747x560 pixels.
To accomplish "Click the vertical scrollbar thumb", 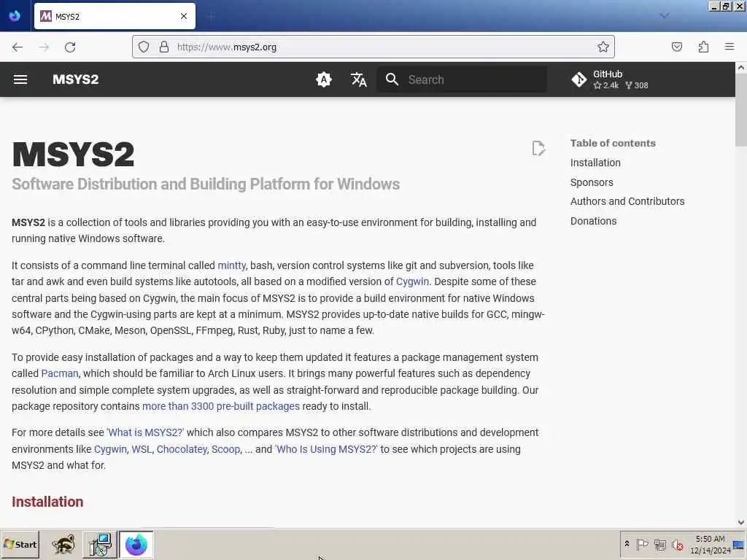I will [x=741, y=109].
